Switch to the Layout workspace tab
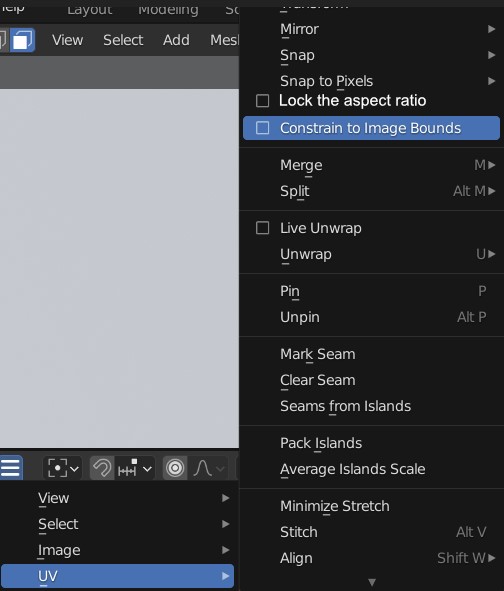The height and width of the screenshot is (591, 504). click(90, 10)
